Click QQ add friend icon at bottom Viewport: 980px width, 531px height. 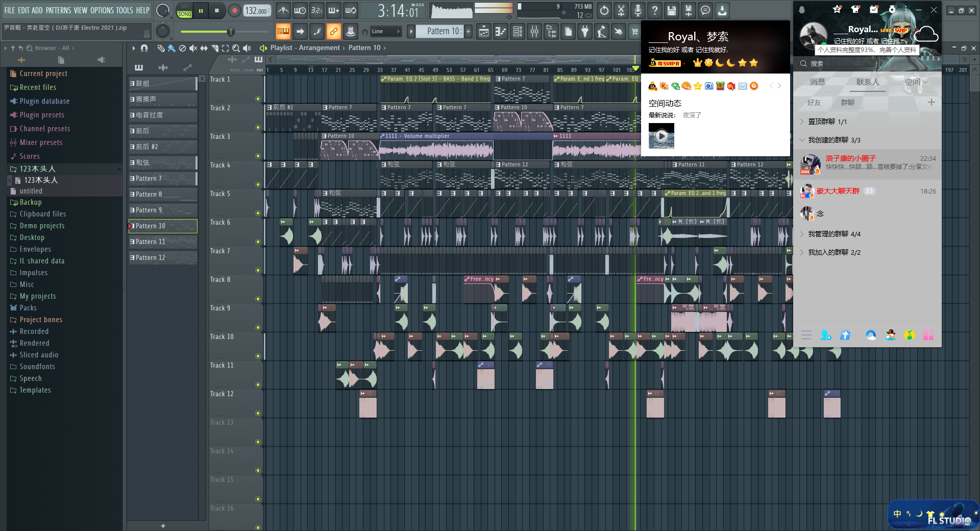click(826, 335)
